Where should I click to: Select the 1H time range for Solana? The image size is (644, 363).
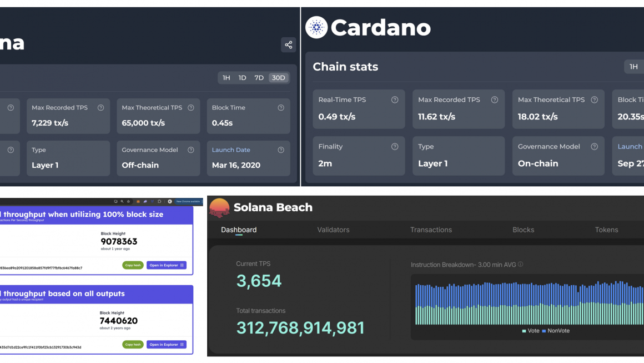(x=227, y=78)
